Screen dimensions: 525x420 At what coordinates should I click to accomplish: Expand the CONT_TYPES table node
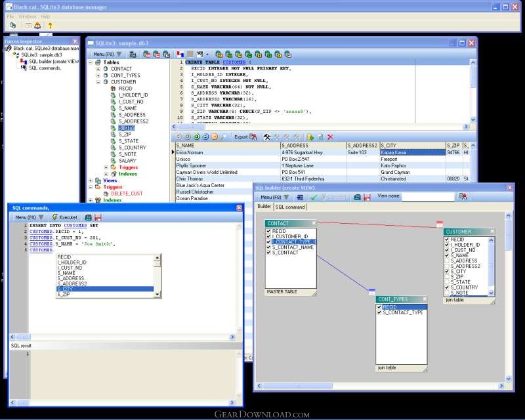pyautogui.click(x=98, y=75)
